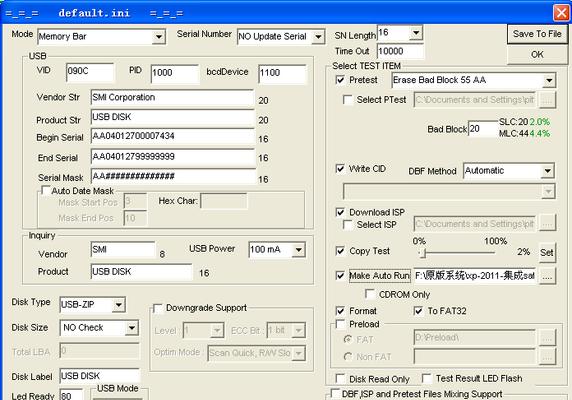Image resolution: width=572 pixels, height=400 pixels.
Task: Edit the Product Str USB DISK field
Action: (172, 118)
